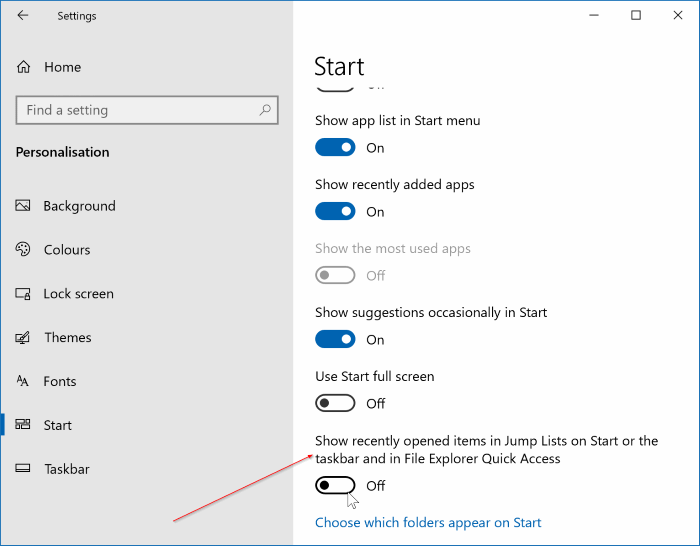The image size is (700, 546).
Task: Go to Lock screen settings
Action: coord(79,294)
